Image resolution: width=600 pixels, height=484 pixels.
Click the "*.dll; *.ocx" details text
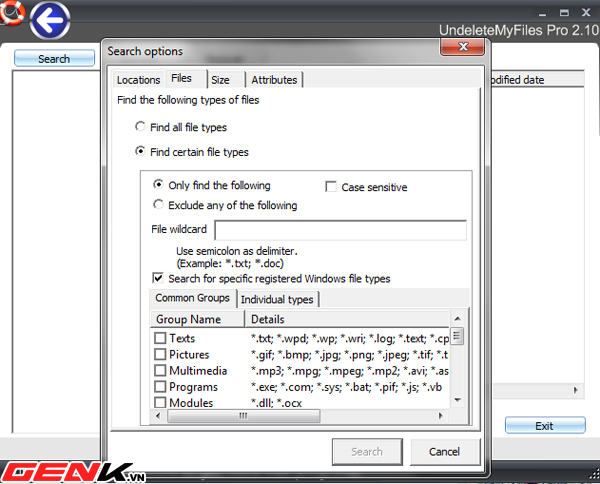coord(276,403)
